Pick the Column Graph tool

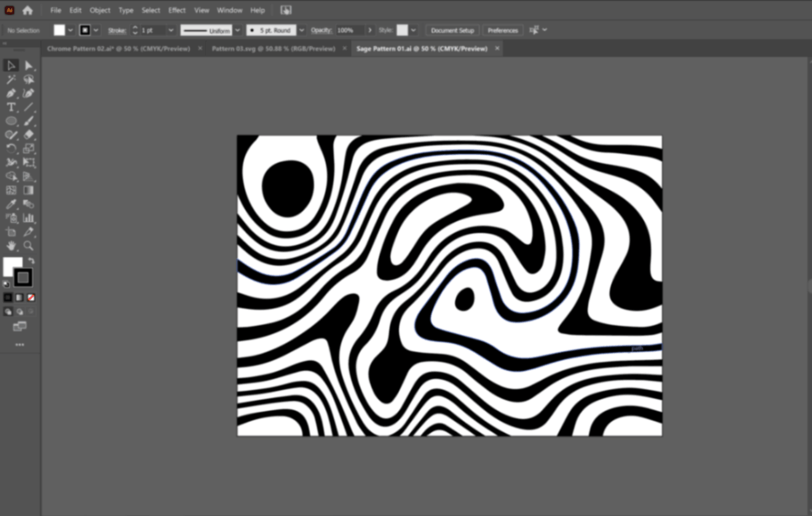pyautogui.click(x=28, y=218)
